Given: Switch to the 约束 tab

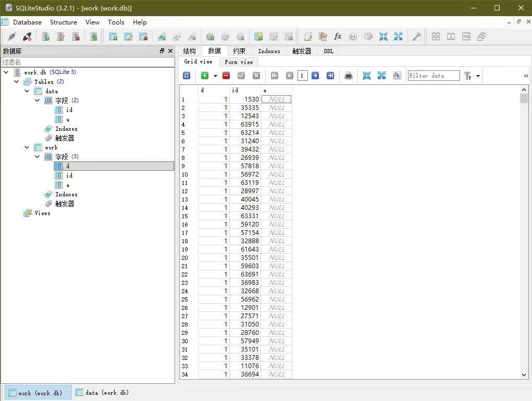Looking at the screenshot, I should click(x=239, y=51).
